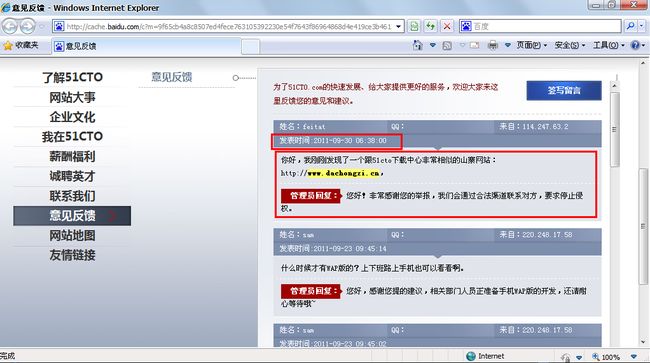Click the Internet zone globe status icon
The height and width of the screenshot is (363, 650).
(471, 356)
